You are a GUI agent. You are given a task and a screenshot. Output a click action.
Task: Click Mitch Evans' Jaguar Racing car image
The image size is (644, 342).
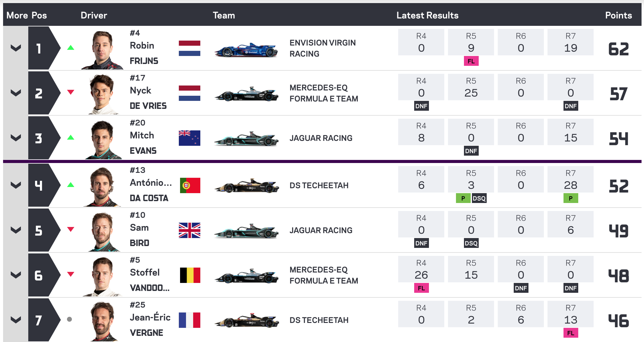(246, 139)
